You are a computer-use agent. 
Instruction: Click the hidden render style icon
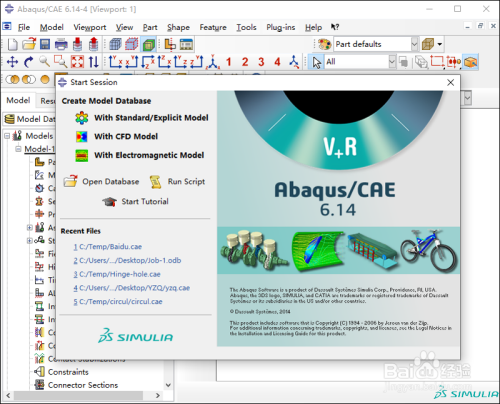tap(132, 44)
